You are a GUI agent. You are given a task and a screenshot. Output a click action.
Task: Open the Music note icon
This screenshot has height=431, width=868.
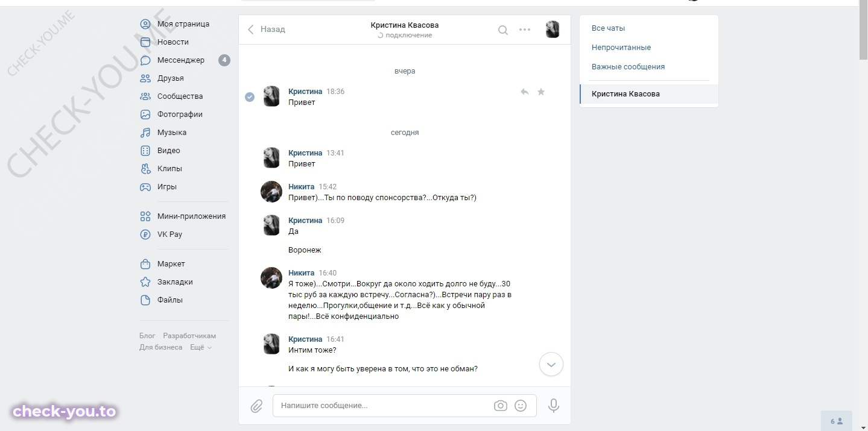coord(145,133)
